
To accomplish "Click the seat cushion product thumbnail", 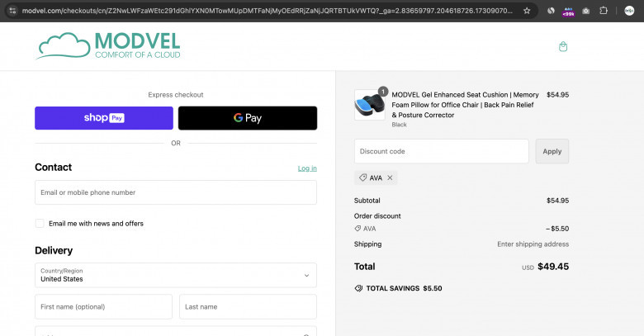I will click(x=370, y=105).
